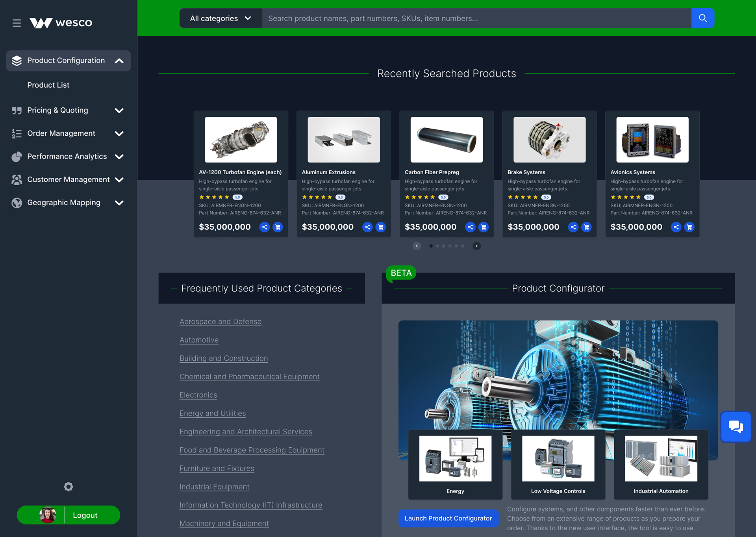
Task: Open Machinery and Equipment category link
Action: 224,524
